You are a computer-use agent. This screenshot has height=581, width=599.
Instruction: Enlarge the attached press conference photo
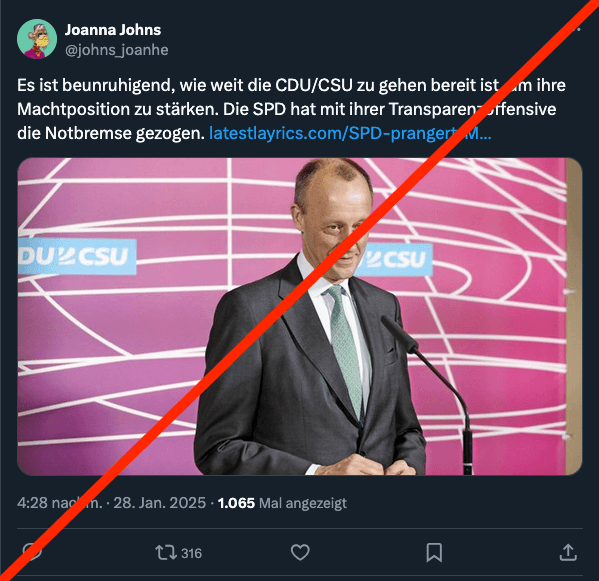[300, 316]
